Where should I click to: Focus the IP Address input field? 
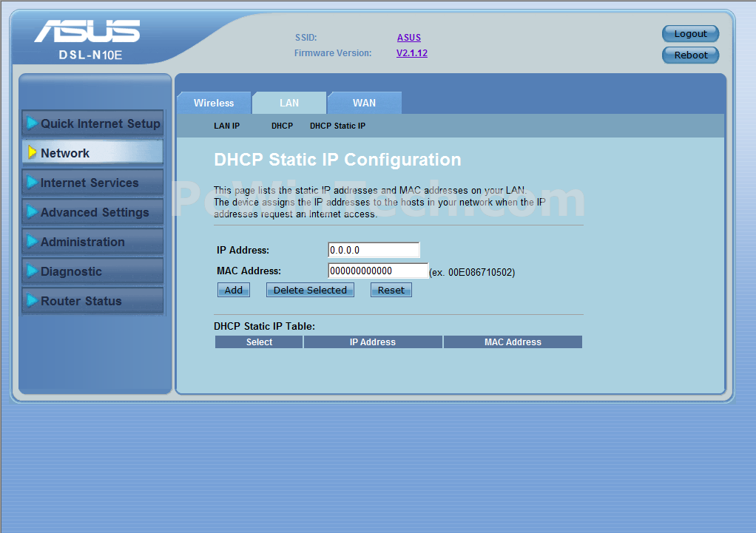coord(374,250)
